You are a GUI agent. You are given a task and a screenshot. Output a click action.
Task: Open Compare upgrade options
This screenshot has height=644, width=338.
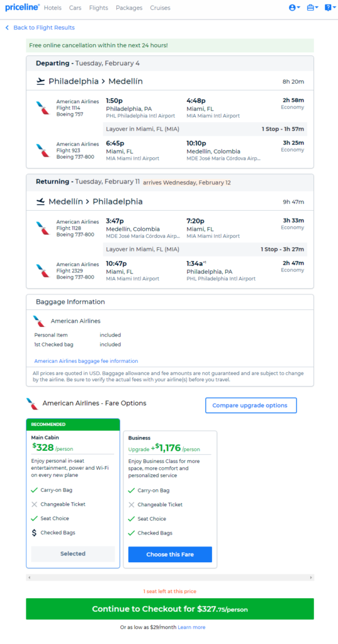(251, 406)
